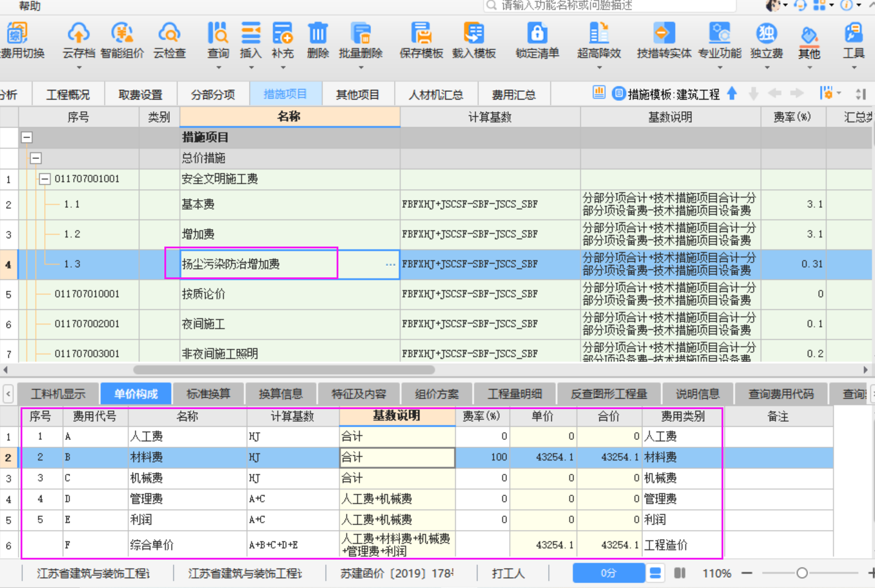Click 载入模板 to load template
The height and width of the screenshot is (588, 875).
[474, 40]
